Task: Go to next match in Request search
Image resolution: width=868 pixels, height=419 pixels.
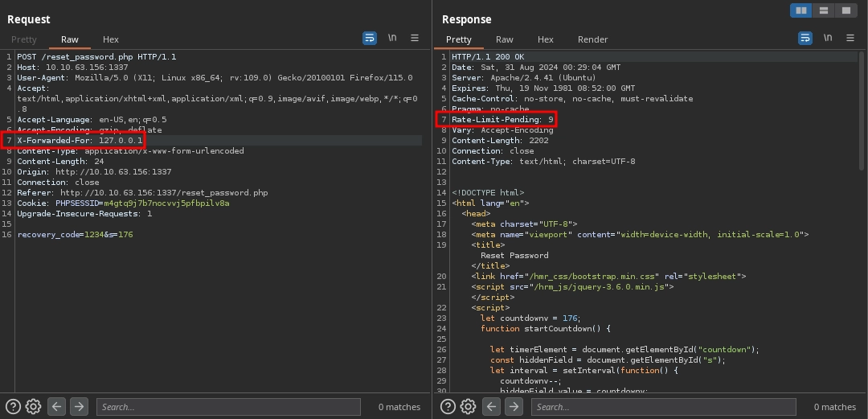Action: tap(79, 407)
